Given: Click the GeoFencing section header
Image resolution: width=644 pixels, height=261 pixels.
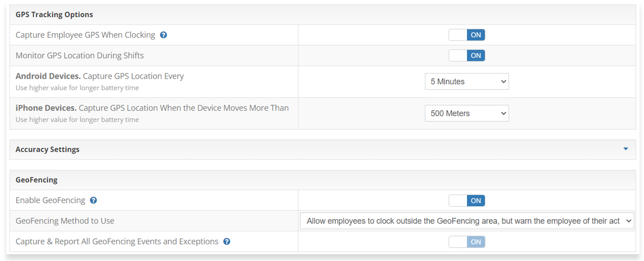Looking at the screenshot, I should click(37, 180).
